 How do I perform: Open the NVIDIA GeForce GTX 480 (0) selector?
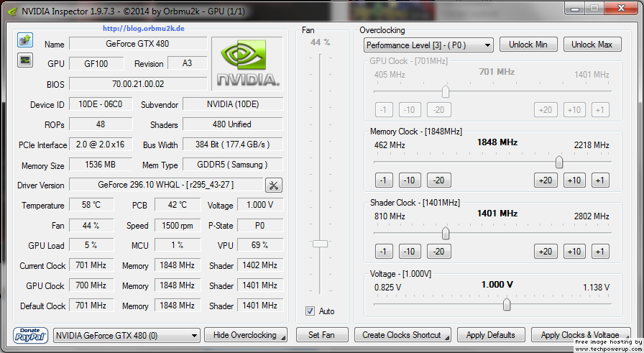(127, 335)
